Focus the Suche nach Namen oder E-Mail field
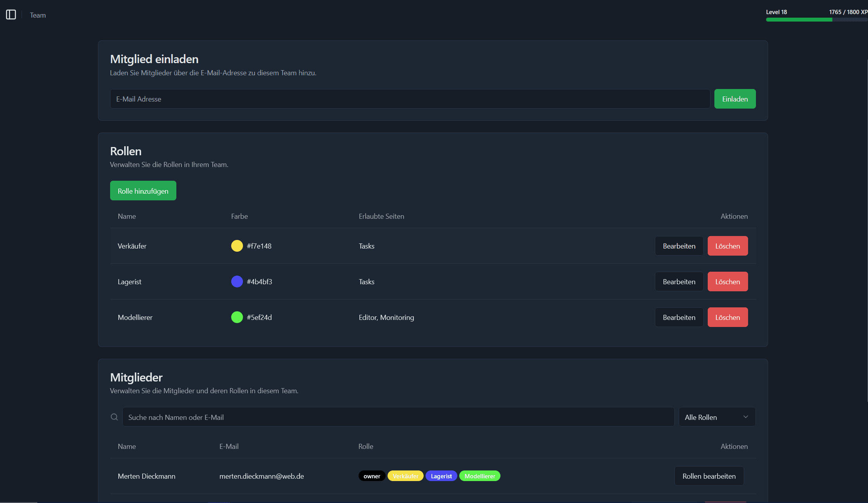This screenshot has height=503, width=868. (398, 417)
